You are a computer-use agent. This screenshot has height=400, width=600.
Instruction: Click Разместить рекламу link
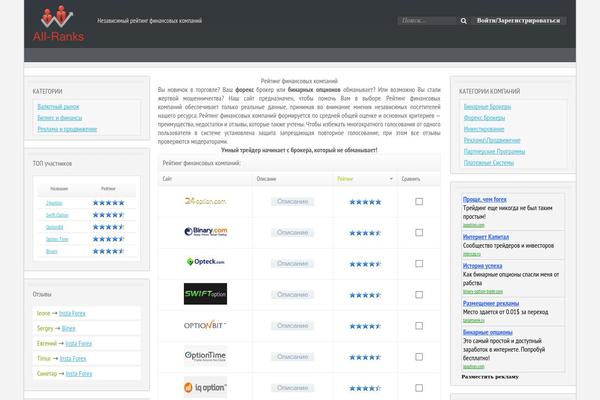point(490,377)
